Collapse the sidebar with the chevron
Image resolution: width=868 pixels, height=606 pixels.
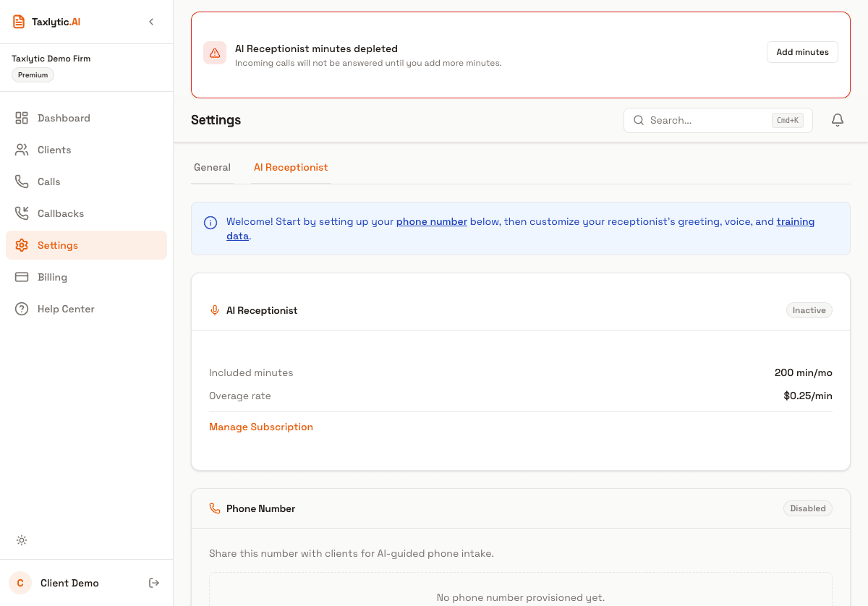click(151, 22)
